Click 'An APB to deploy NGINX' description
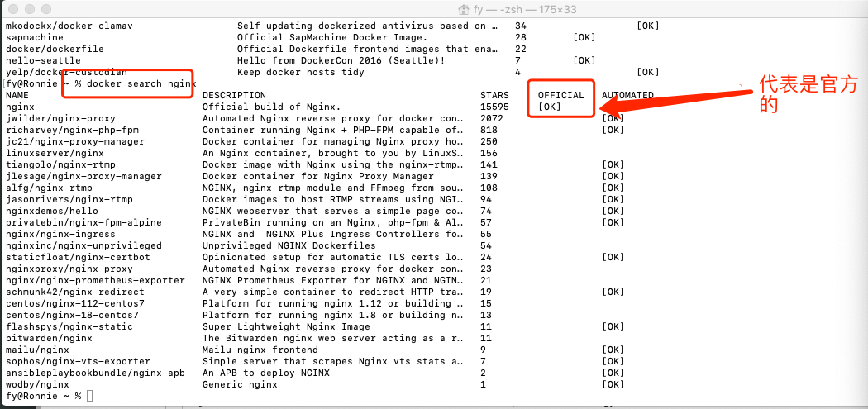This screenshot has height=409, width=868. [x=266, y=373]
